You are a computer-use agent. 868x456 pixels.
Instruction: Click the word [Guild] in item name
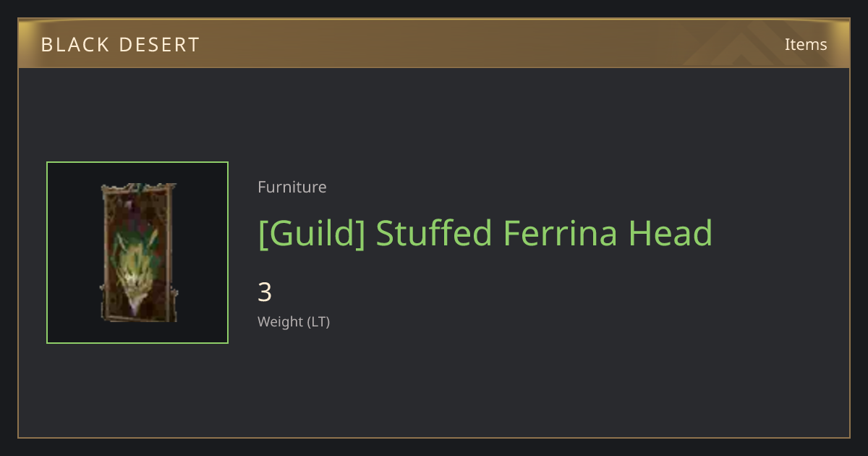[312, 233]
